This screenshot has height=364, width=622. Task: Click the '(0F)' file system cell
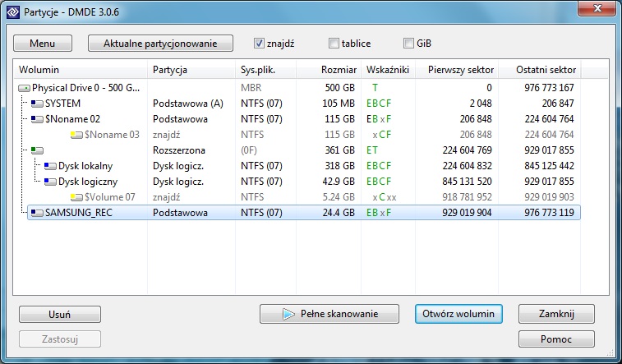coord(249,150)
